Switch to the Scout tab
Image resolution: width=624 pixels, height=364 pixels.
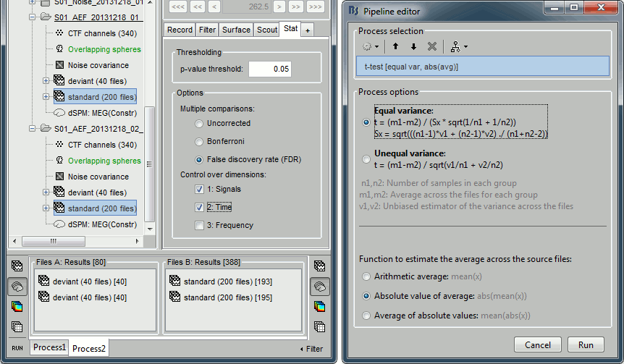(x=266, y=30)
